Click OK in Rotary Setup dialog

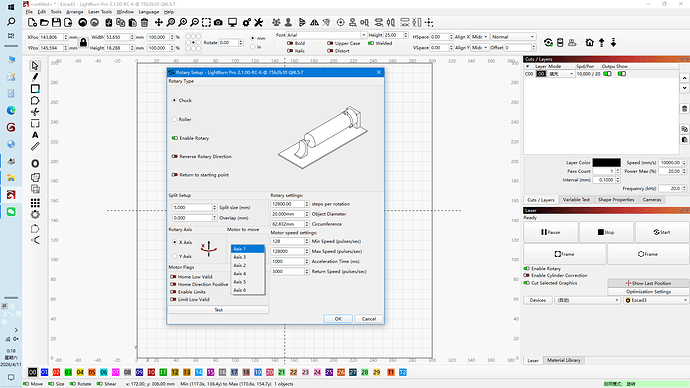point(338,319)
